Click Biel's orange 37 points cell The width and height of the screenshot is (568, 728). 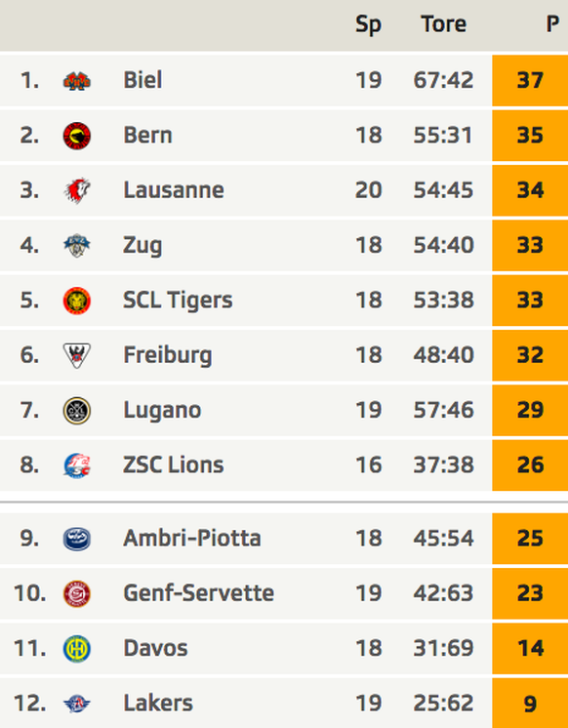(530, 80)
